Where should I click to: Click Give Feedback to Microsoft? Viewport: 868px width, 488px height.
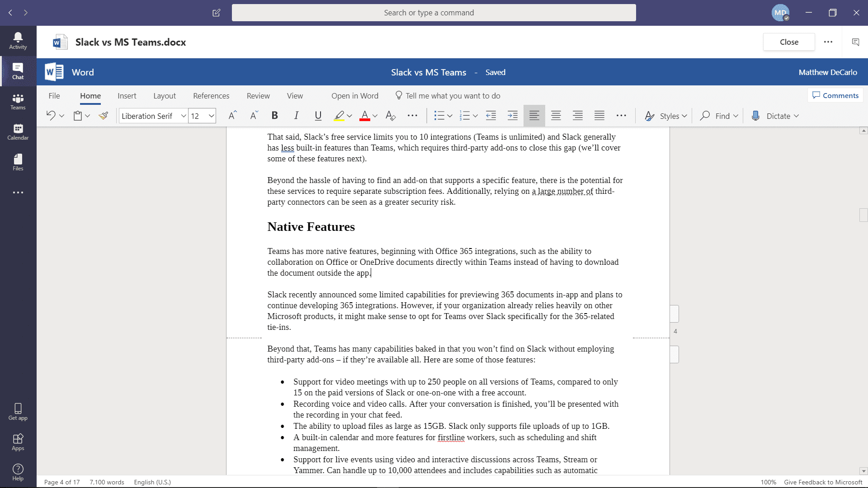pos(823,482)
